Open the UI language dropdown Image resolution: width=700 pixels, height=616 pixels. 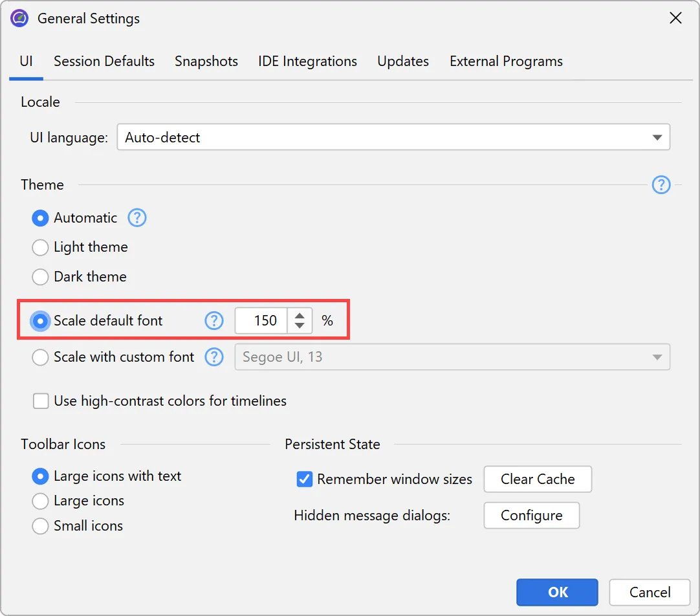click(x=393, y=138)
